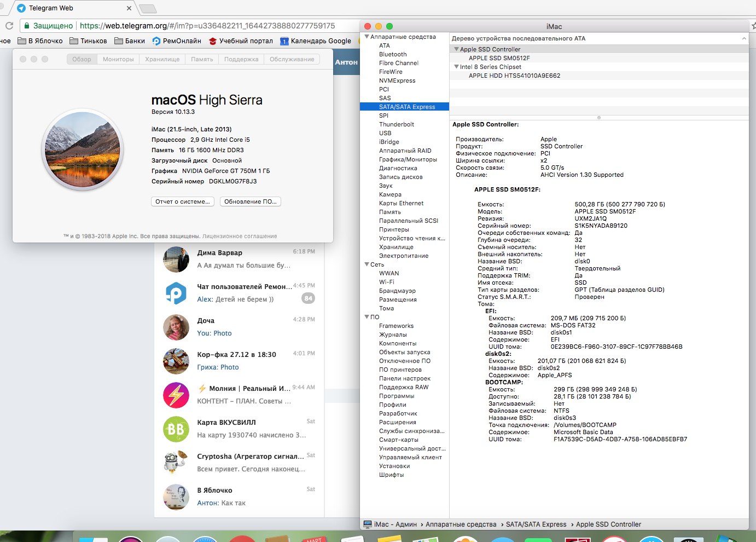
Task: Click the Telegram Web tab favicon
Action: pos(21,8)
